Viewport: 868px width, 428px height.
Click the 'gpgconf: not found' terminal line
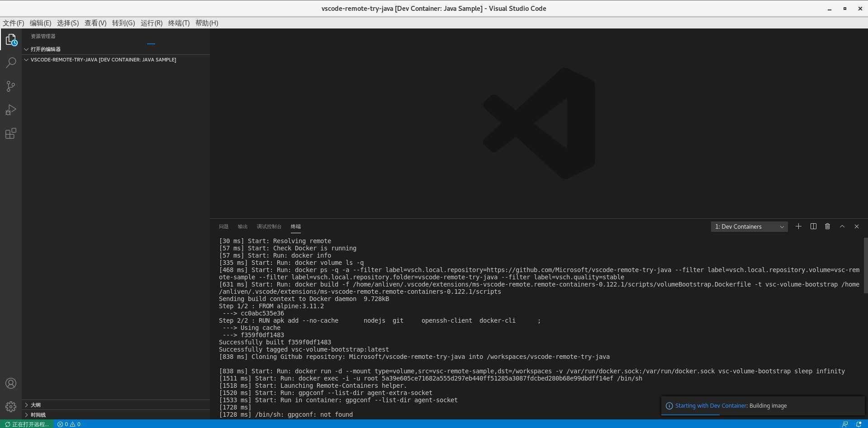coord(286,414)
